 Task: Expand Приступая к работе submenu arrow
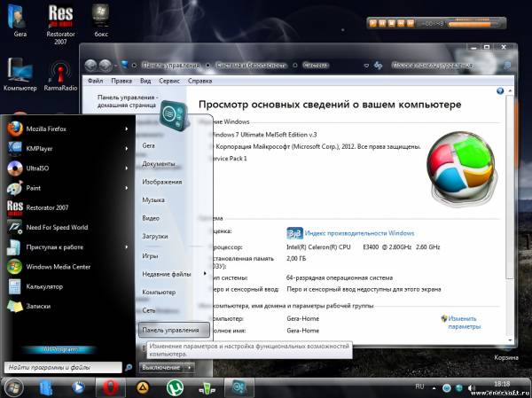126,247
